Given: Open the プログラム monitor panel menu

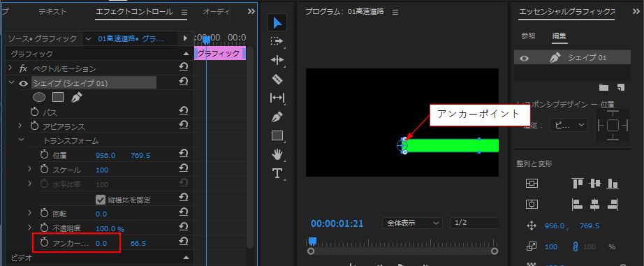Looking at the screenshot, I should tap(395, 13).
